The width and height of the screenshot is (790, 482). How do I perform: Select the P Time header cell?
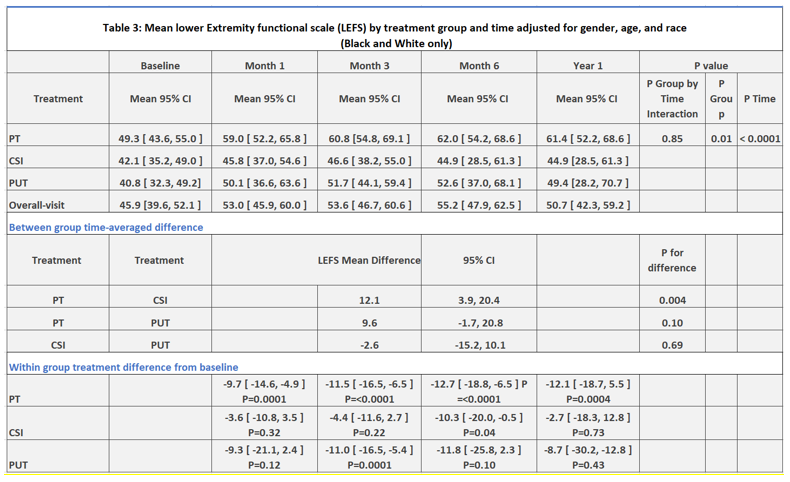760,99
